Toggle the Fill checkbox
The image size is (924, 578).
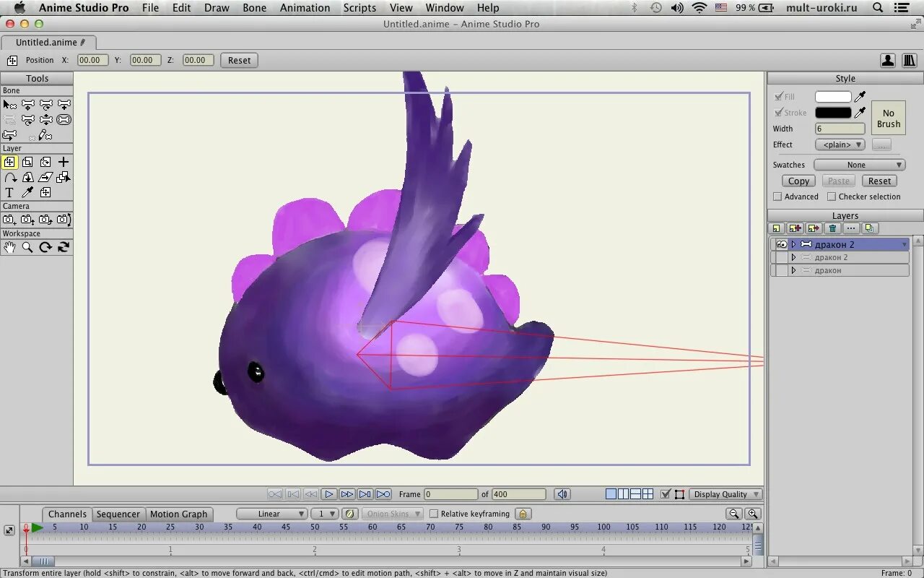pos(778,97)
